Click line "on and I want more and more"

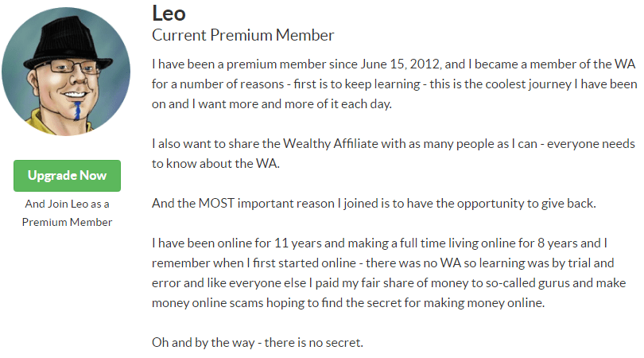tap(271, 104)
